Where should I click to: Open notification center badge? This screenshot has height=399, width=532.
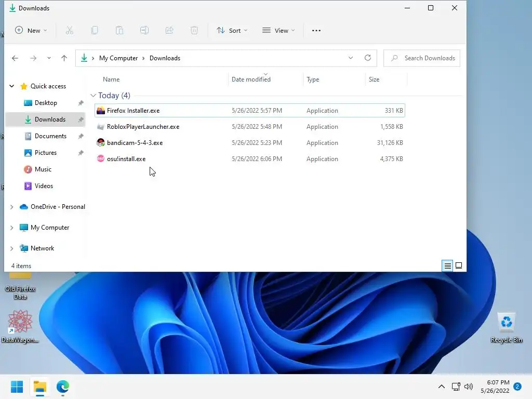click(x=517, y=387)
